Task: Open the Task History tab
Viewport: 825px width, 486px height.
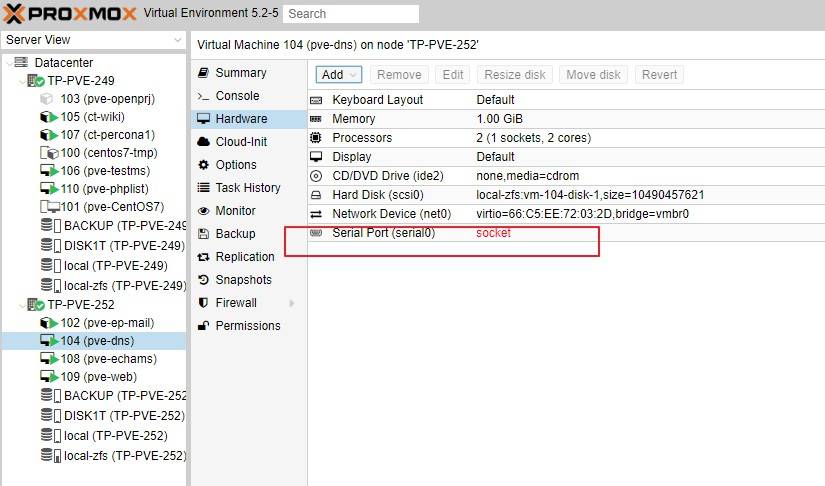Action: (x=249, y=188)
